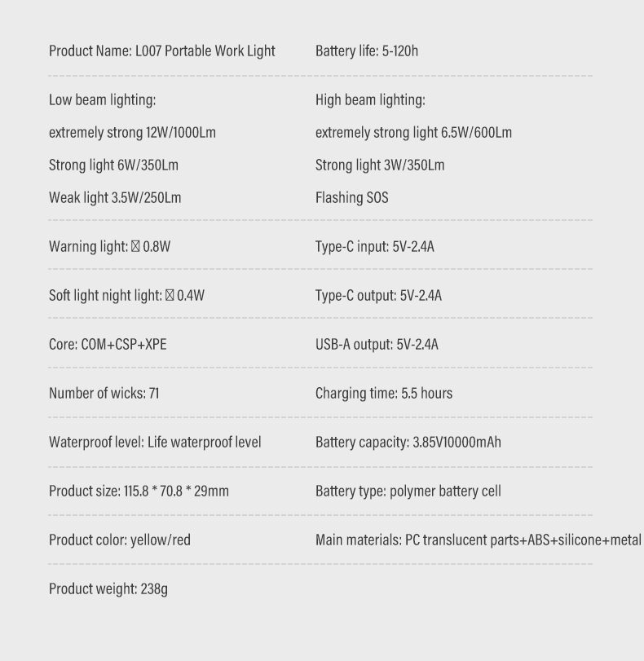
Task: Select the Product color yellow/red entry
Action: [120, 540]
